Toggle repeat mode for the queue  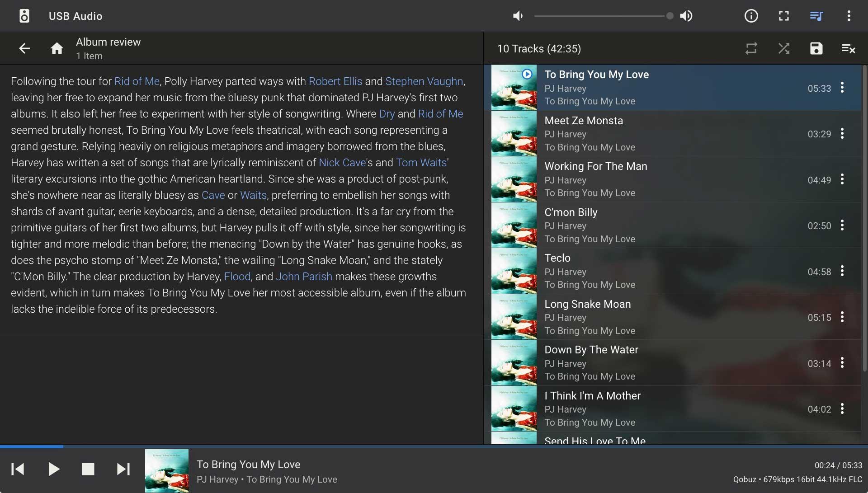click(x=751, y=48)
